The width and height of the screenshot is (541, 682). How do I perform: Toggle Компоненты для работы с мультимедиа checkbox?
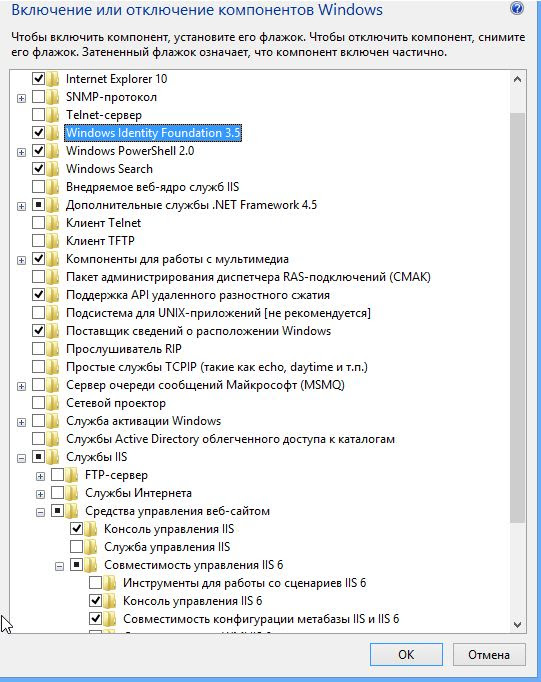38,259
